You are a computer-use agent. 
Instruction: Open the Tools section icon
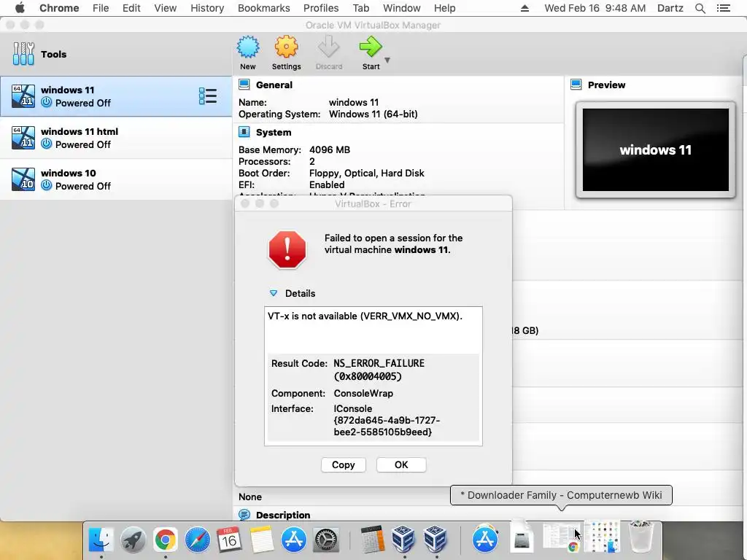point(23,54)
